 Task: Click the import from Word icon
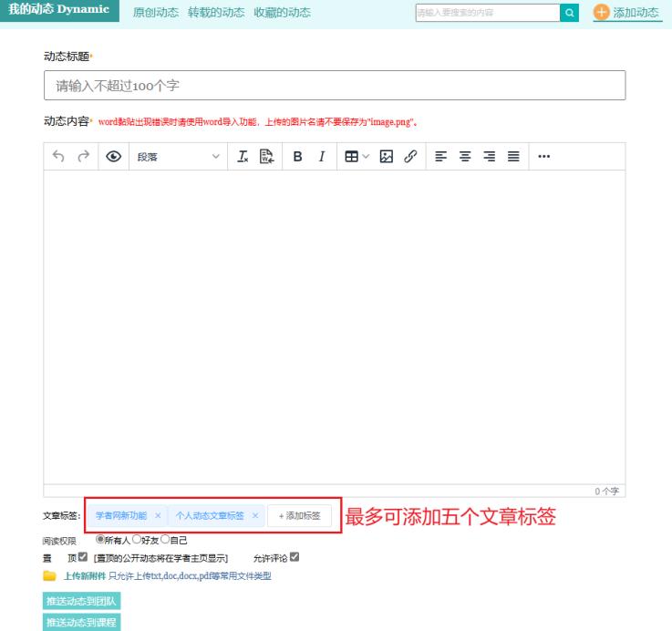pos(266,157)
